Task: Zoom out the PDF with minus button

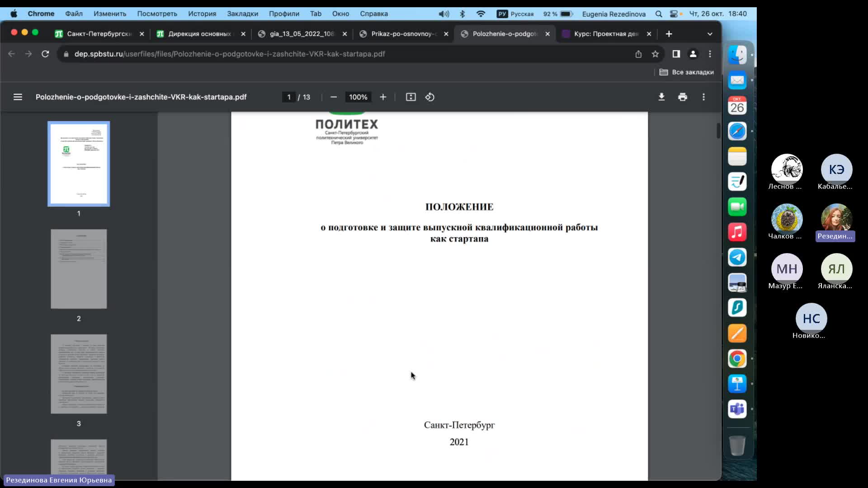Action: click(x=334, y=97)
